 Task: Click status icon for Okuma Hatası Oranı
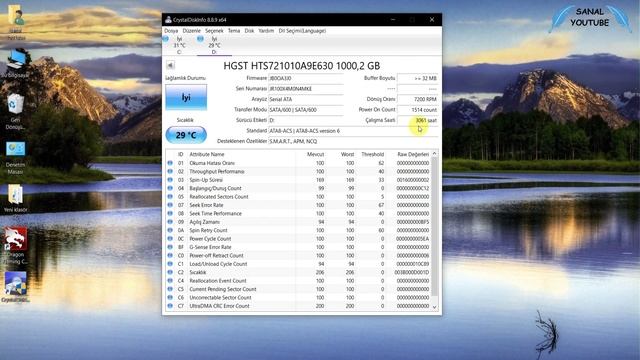coord(170,163)
